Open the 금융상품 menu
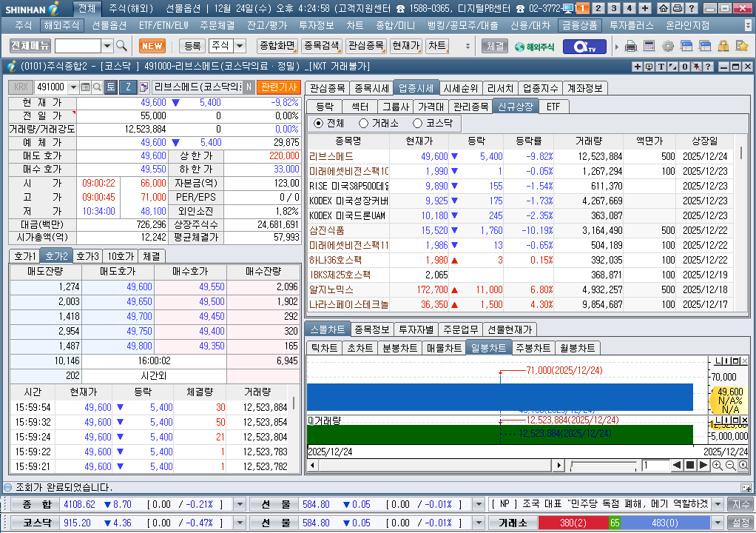The image size is (756, 533). 580,25
